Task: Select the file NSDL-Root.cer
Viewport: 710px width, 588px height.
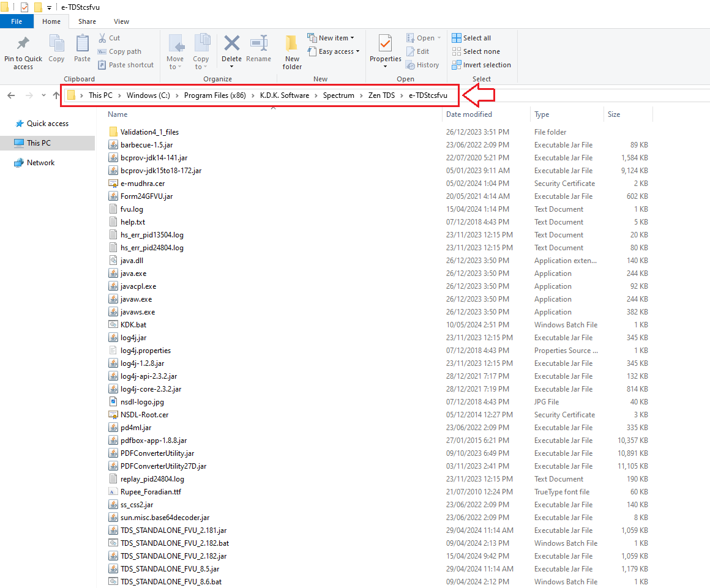Action: coord(144,415)
